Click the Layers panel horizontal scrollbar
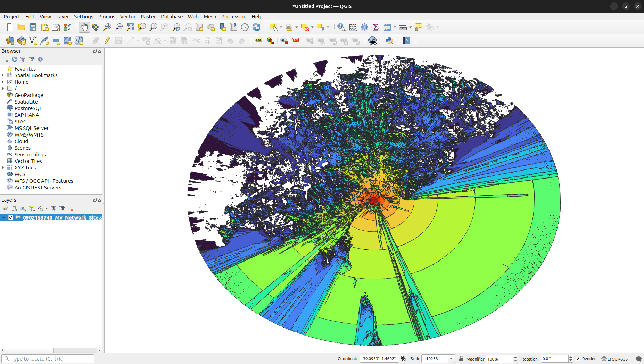The height and width of the screenshot is (364, 644). click(51, 350)
